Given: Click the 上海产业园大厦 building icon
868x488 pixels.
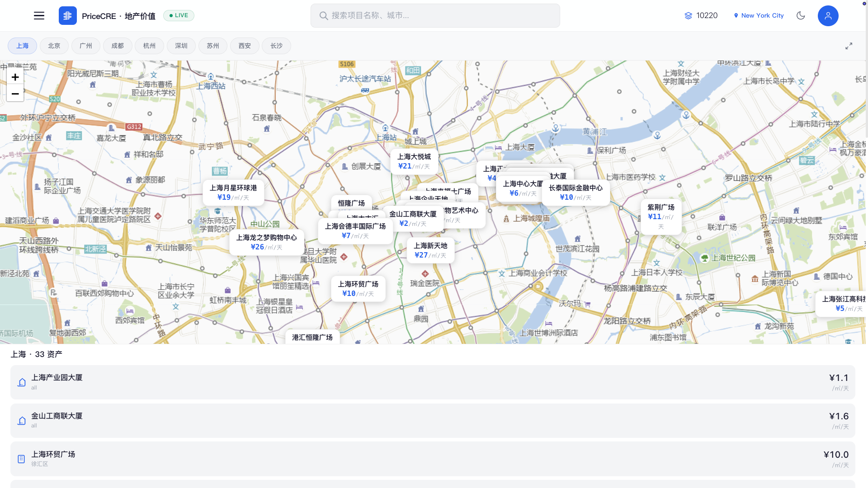Looking at the screenshot, I should 22,382.
